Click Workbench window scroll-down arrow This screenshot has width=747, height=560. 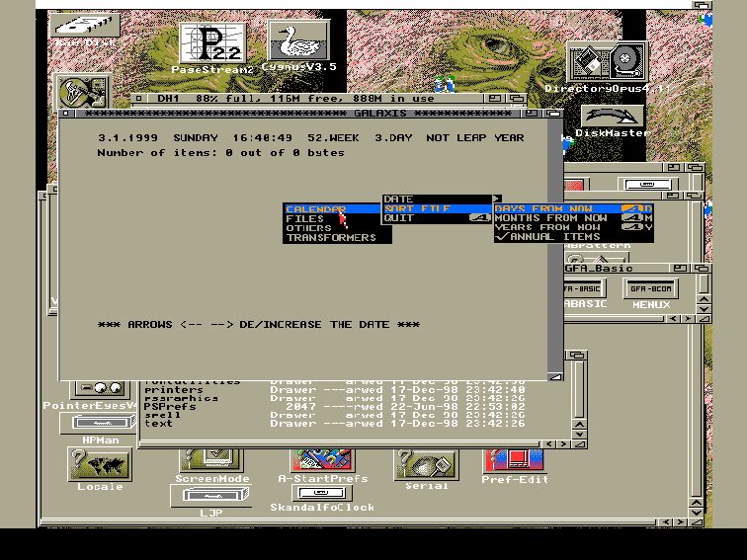(x=696, y=513)
